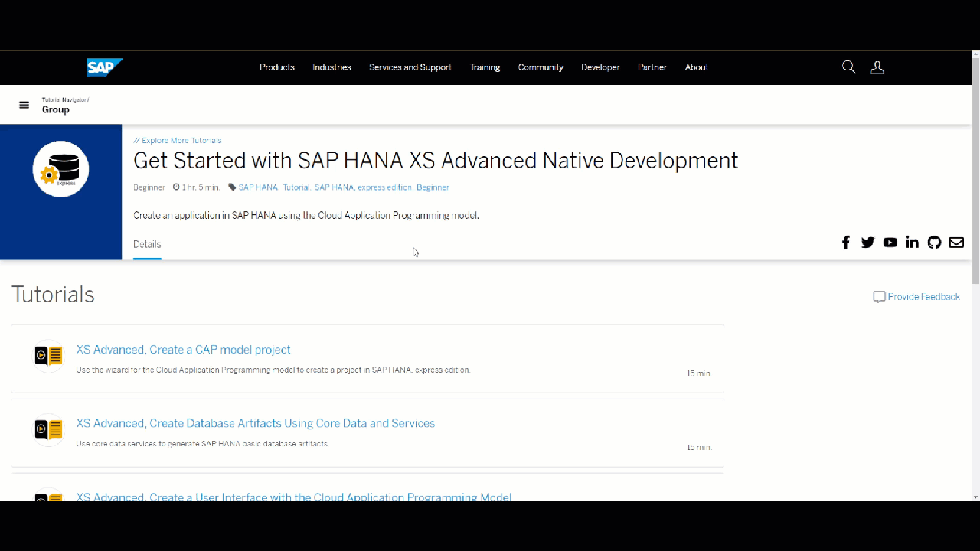The height and width of the screenshot is (551, 980).
Task: Click the user profile icon
Action: [x=877, y=67]
